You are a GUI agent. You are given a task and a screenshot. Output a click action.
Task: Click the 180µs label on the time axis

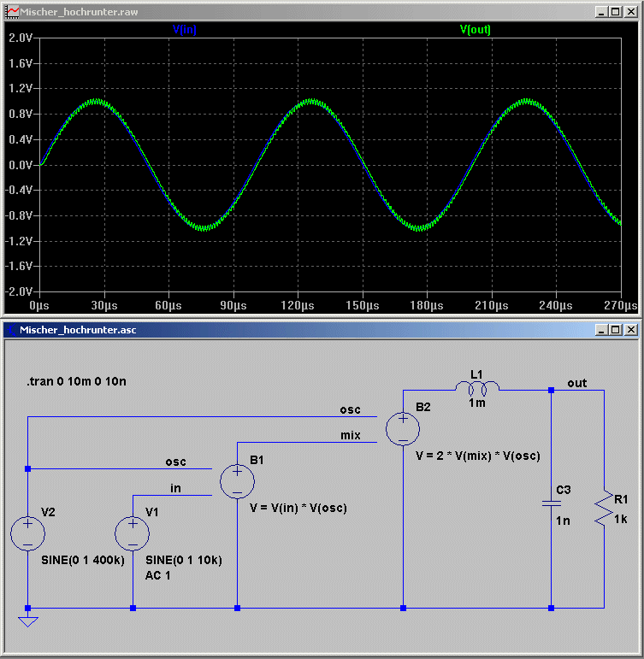(x=427, y=305)
